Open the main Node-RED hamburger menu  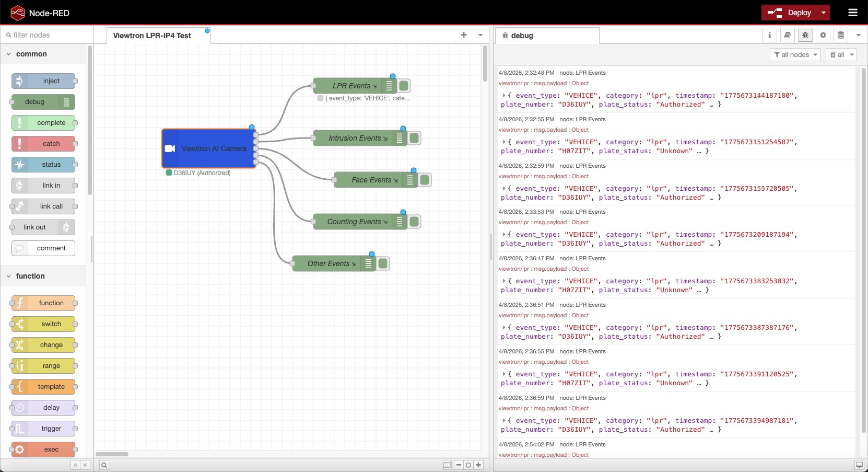853,13
